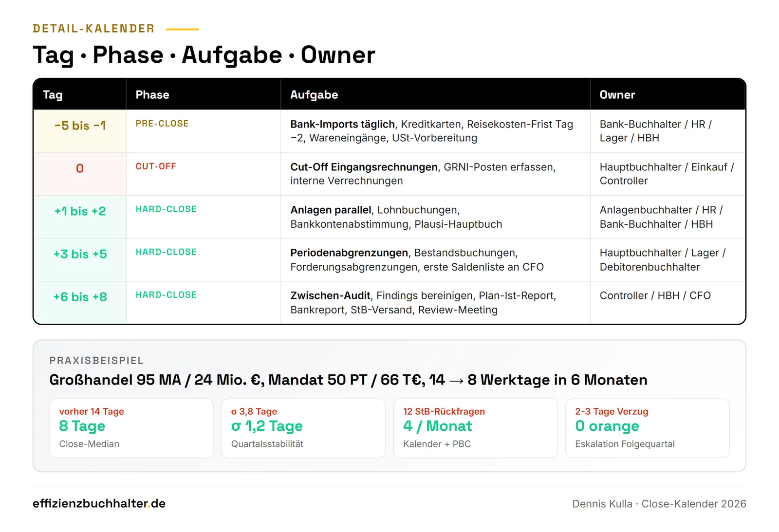Click 'Dennis Kulla · Close-Kalender 2026' footer text

coord(659,504)
